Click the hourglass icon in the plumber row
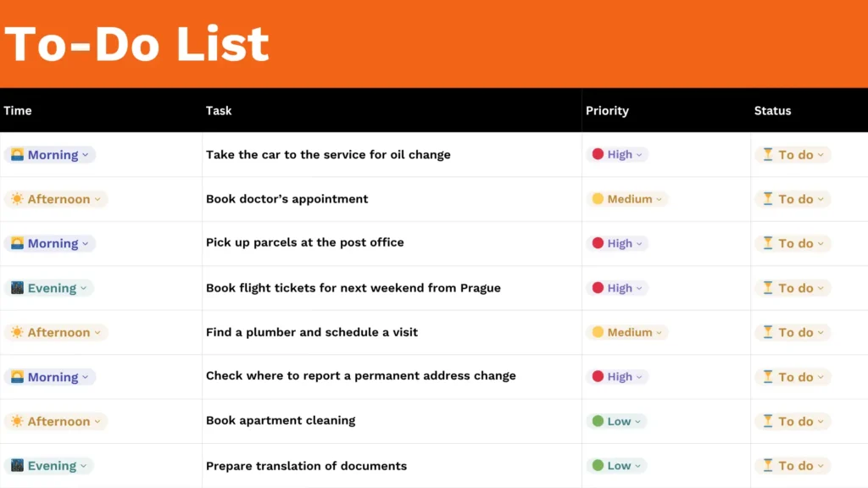Image resolution: width=868 pixels, height=488 pixels. click(x=768, y=332)
